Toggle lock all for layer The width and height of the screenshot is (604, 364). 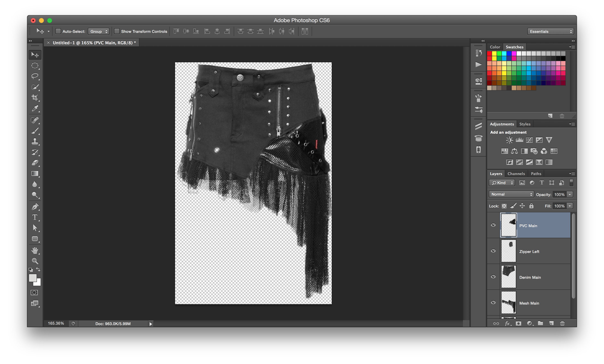(531, 206)
